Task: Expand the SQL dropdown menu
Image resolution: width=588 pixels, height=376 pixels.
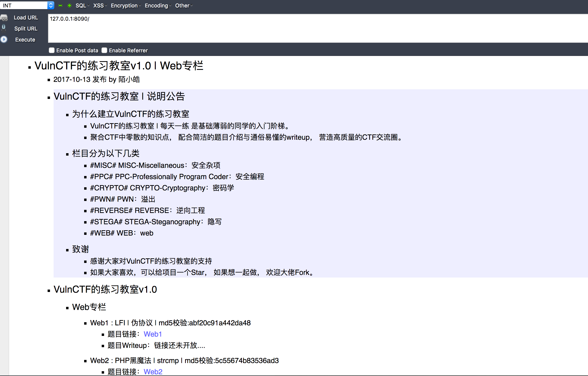Action: (x=83, y=5)
